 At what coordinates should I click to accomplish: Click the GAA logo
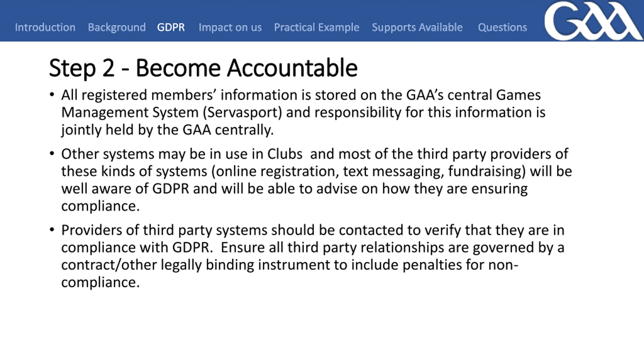click(x=593, y=21)
